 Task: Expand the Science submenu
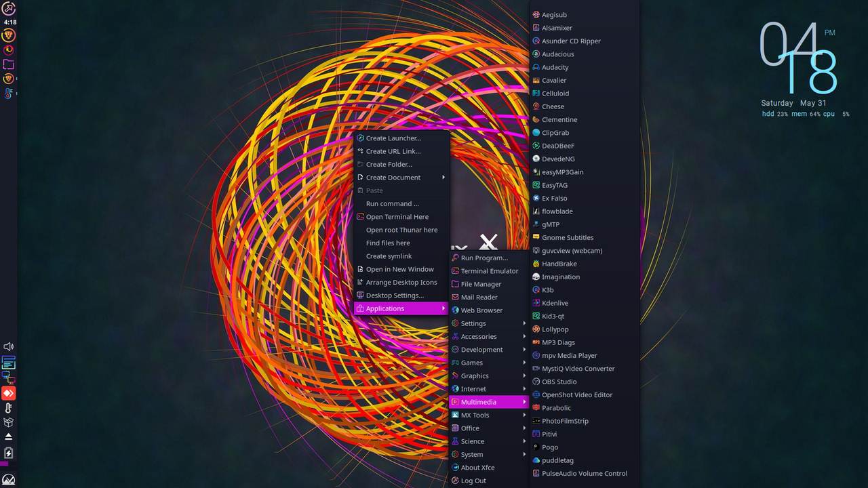tap(488, 441)
